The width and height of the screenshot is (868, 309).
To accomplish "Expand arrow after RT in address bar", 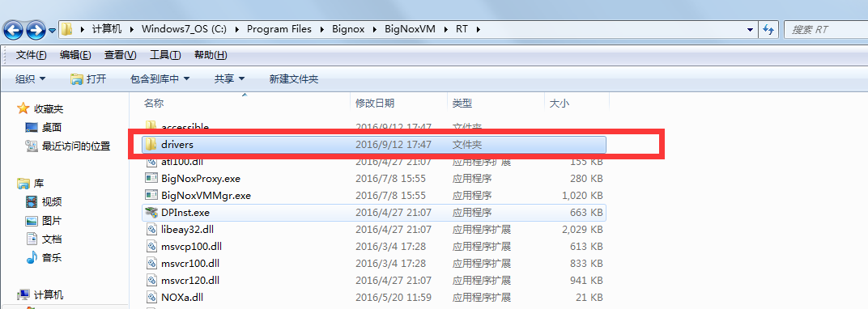I will [x=478, y=29].
